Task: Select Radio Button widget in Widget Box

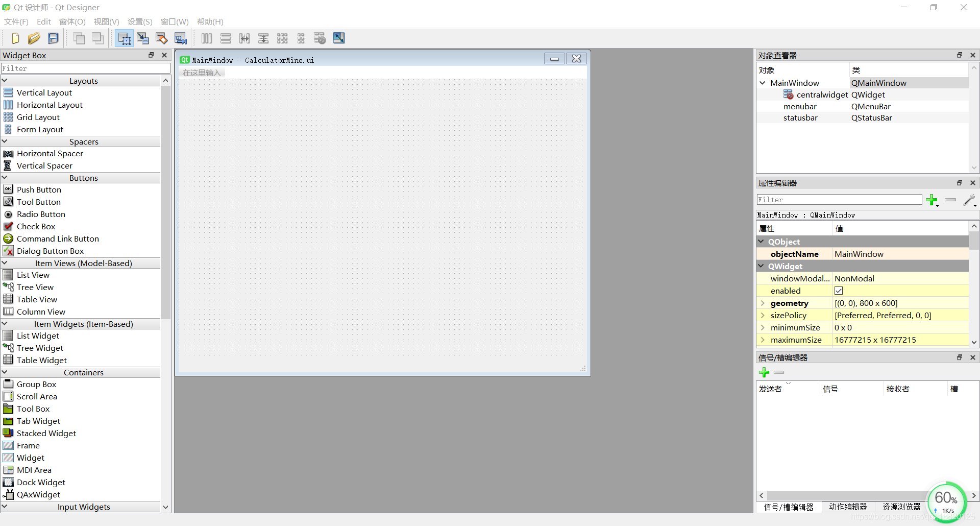Action: 41,214
